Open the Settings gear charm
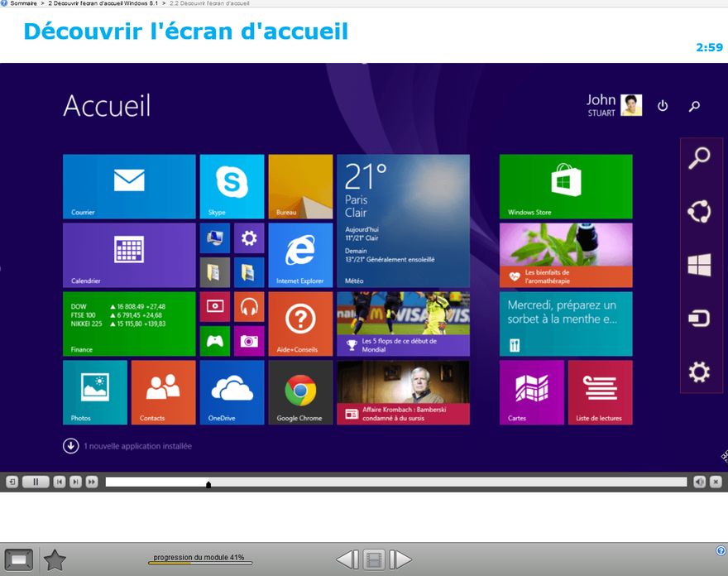The height and width of the screenshot is (576, 728). pyautogui.click(x=699, y=372)
